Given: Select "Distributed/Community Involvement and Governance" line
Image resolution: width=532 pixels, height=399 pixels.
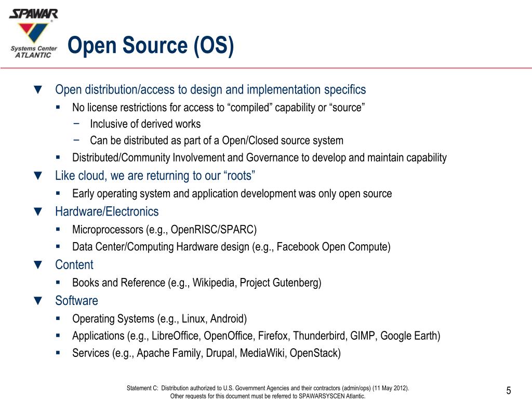Looking at the screenshot, I should (260, 158).
